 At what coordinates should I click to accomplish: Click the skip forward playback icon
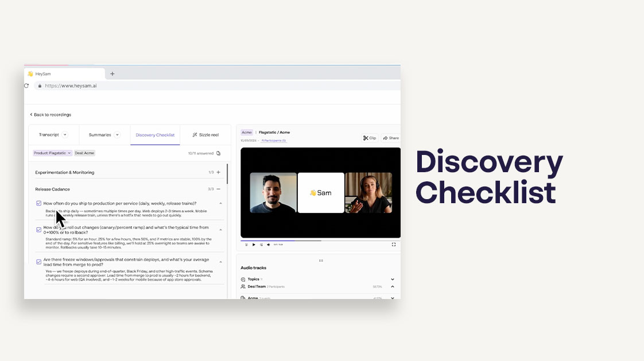pyautogui.click(x=261, y=244)
